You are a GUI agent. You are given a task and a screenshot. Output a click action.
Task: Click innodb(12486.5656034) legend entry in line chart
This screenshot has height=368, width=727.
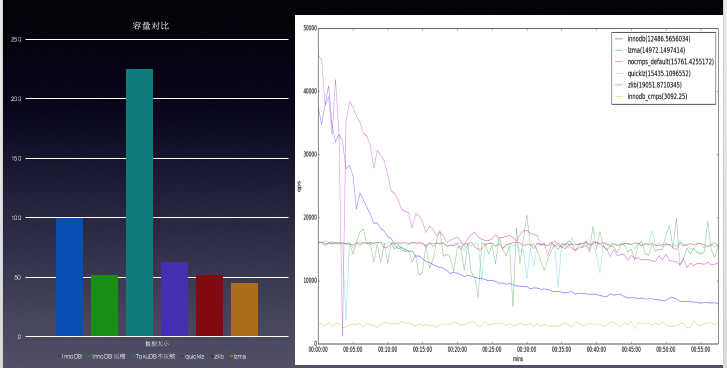click(x=658, y=38)
